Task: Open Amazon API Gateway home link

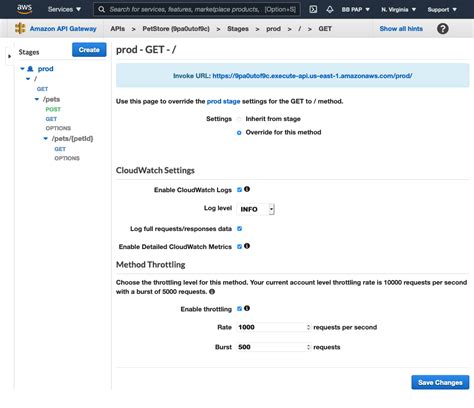Action: 63,29
